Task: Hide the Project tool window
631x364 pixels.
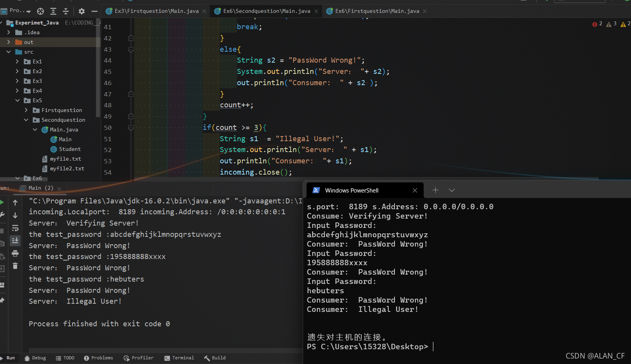Action: 94,11
